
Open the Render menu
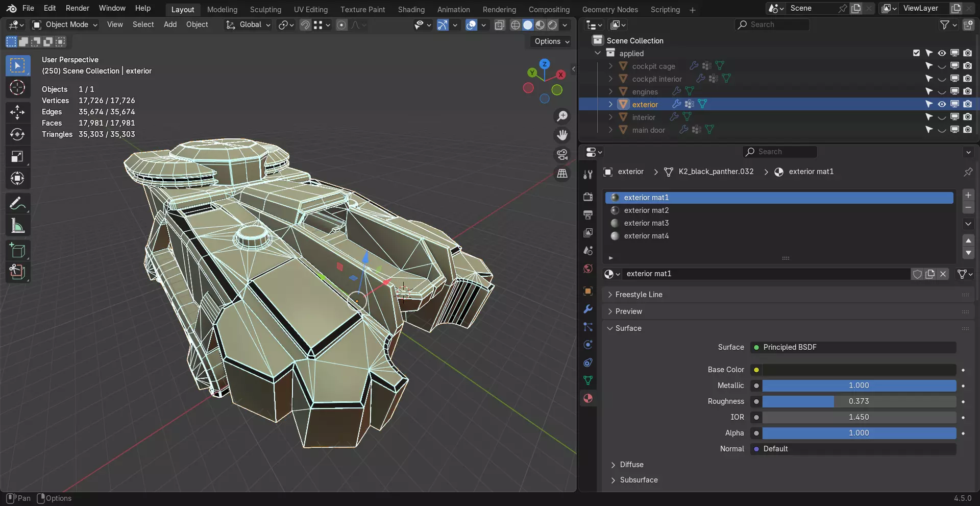click(x=78, y=8)
